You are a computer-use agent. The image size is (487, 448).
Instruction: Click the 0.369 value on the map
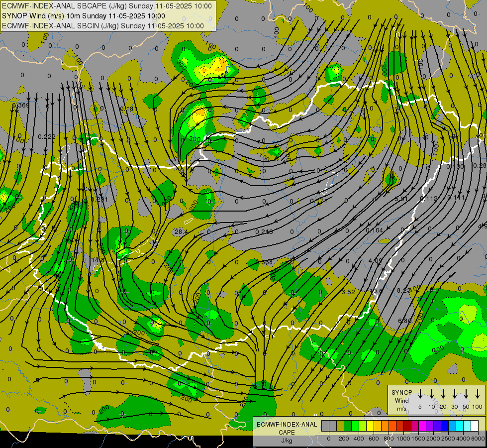[x=21, y=106]
